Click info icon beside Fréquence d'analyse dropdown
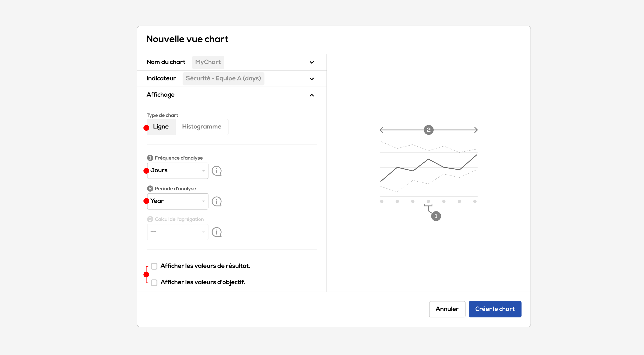Screen dimensions: 644x355 pos(217,171)
